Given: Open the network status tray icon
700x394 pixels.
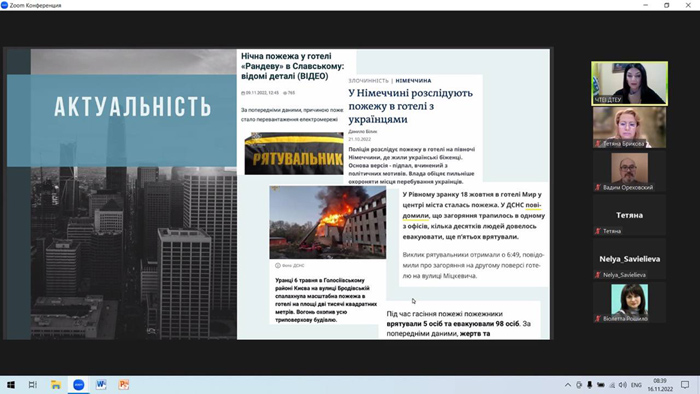Looking at the screenshot, I should tap(612, 385).
